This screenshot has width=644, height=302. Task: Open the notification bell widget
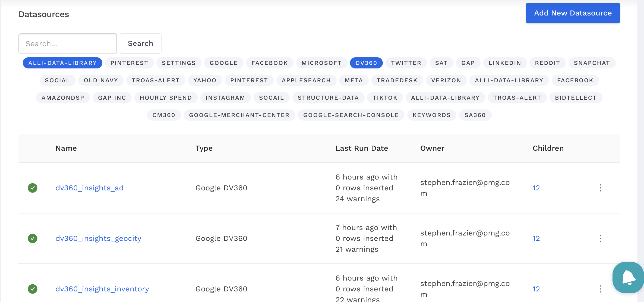point(628,278)
